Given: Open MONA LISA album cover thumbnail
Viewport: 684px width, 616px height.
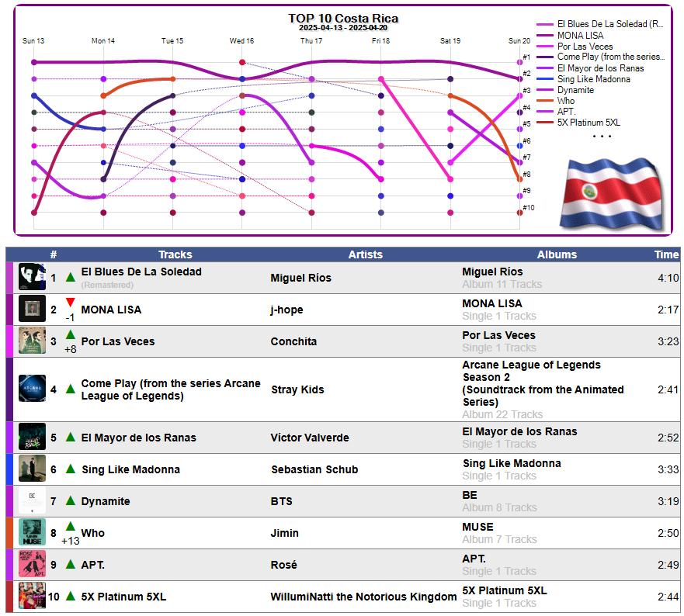Looking at the screenshot, I should (33, 308).
